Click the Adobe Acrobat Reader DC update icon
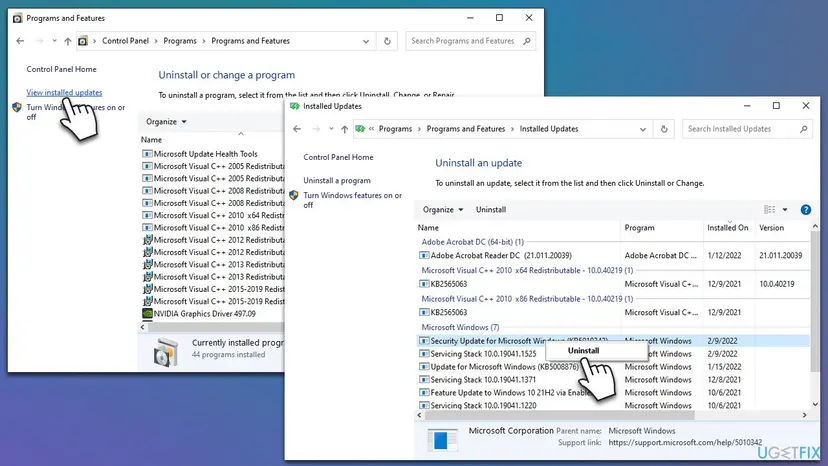The width and height of the screenshot is (828, 466). click(424, 255)
